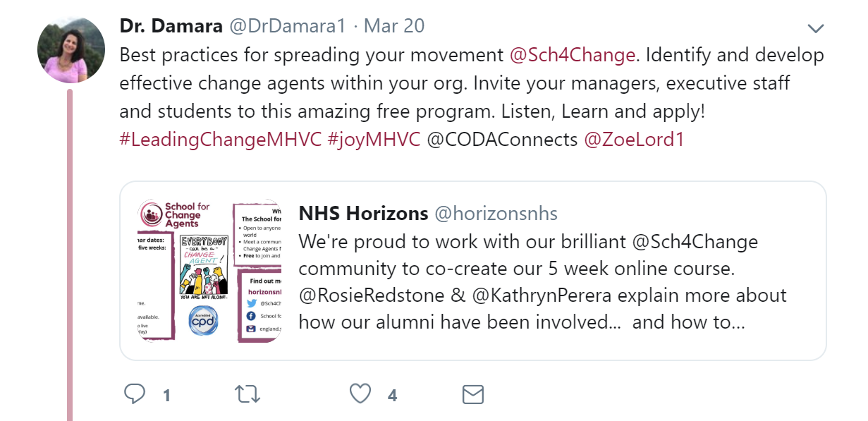Retweet Dr. Damara's tweet
This screenshot has width=868, height=421.
pos(247,394)
